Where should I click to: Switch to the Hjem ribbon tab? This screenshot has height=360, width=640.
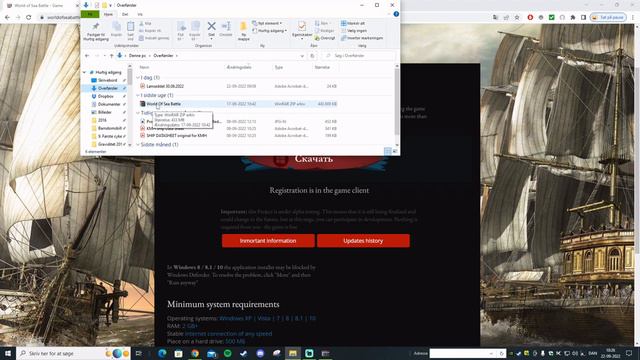point(108,14)
